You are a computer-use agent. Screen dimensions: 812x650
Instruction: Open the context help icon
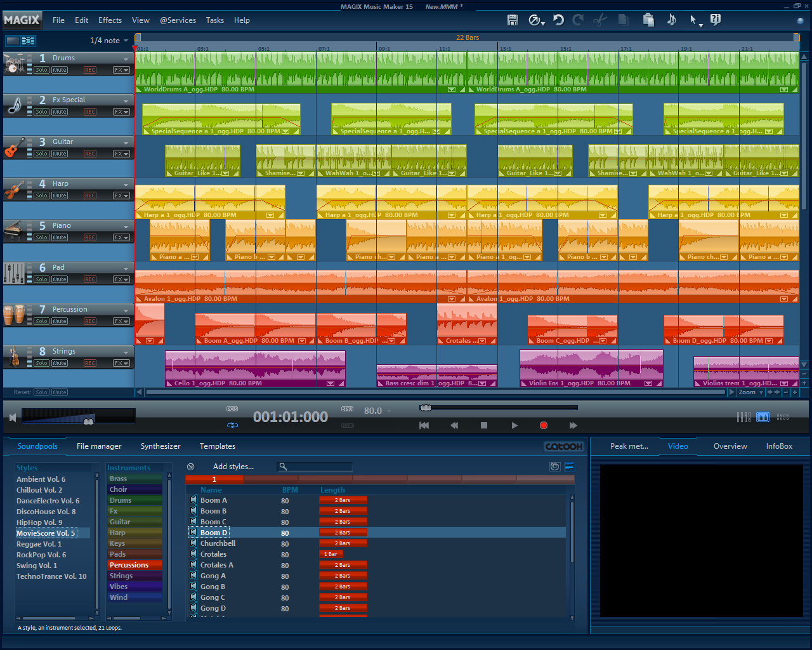point(716,20)
